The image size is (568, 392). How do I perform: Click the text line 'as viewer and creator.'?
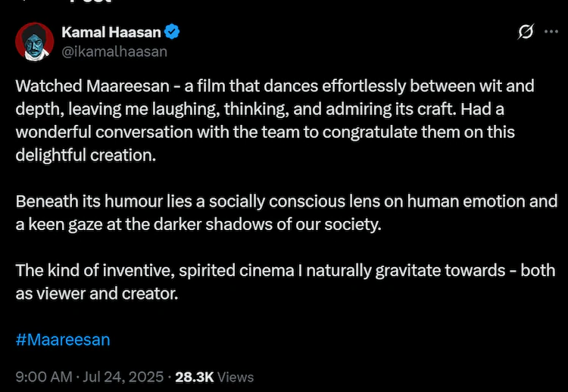pos(97,294)
